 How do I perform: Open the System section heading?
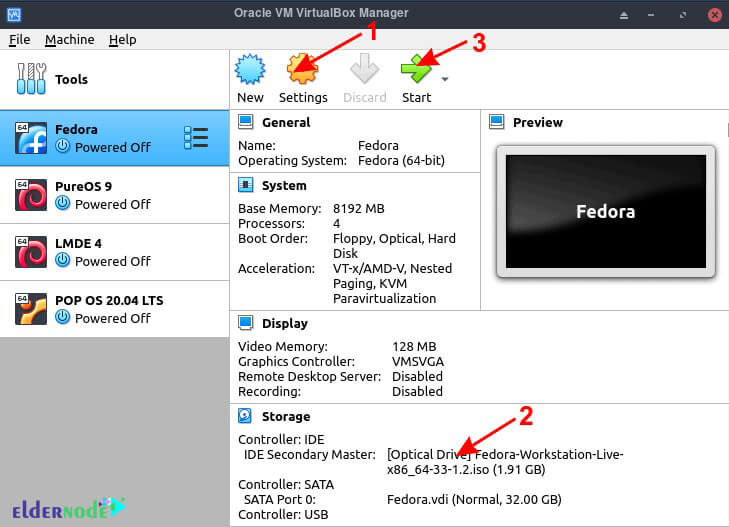pyautogui.click(x=284, y=185)
